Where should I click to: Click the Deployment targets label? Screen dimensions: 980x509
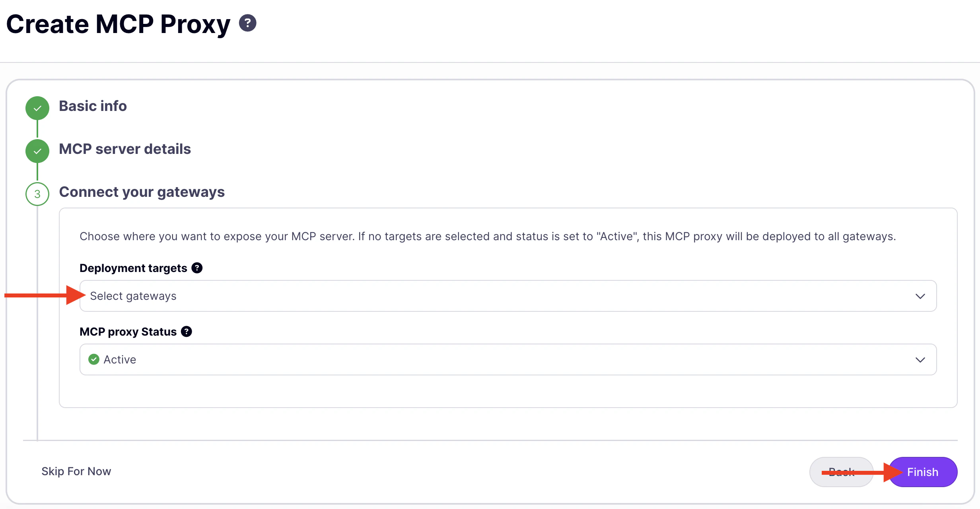pos(133,268)
